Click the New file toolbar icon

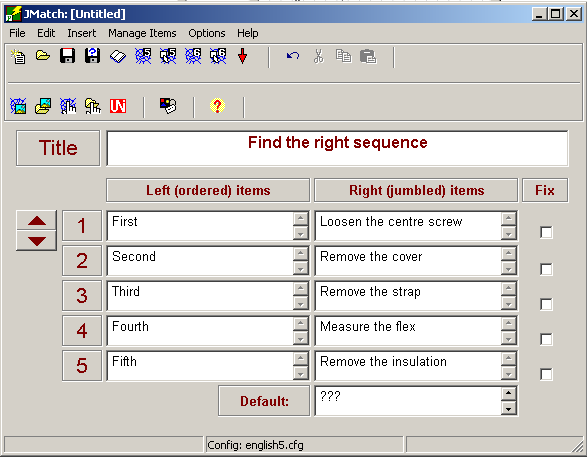[x=18, y=57]
